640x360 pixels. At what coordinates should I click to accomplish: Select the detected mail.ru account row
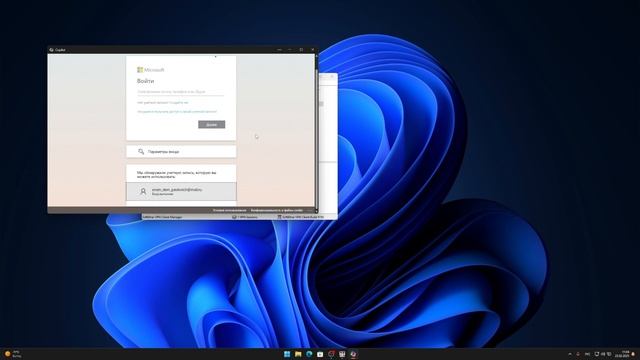click(x=181, y=191)
